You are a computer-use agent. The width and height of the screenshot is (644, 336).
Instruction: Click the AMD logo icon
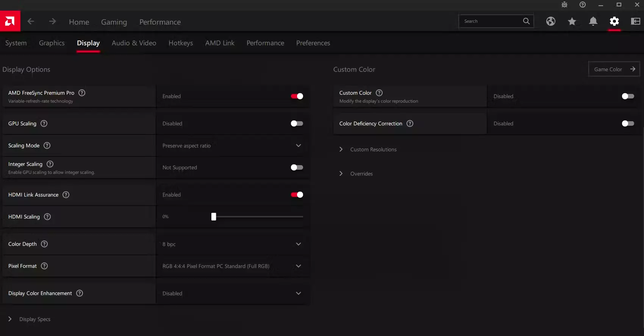coord(10,21)
